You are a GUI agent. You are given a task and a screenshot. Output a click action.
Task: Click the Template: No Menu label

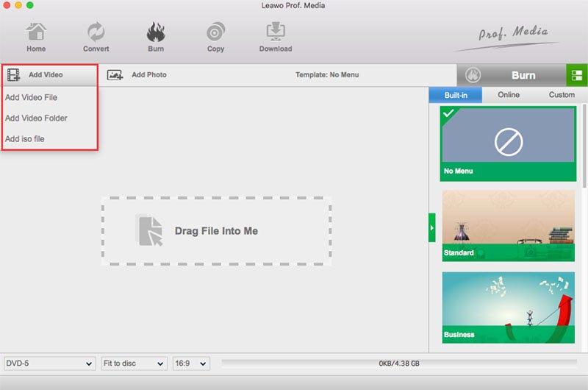[x=327, y=75]
